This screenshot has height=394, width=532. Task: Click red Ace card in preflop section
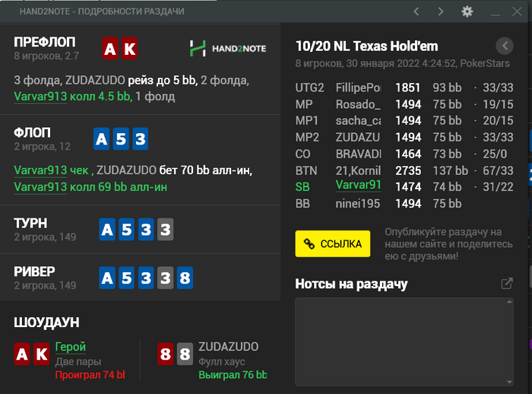point(110,48)
